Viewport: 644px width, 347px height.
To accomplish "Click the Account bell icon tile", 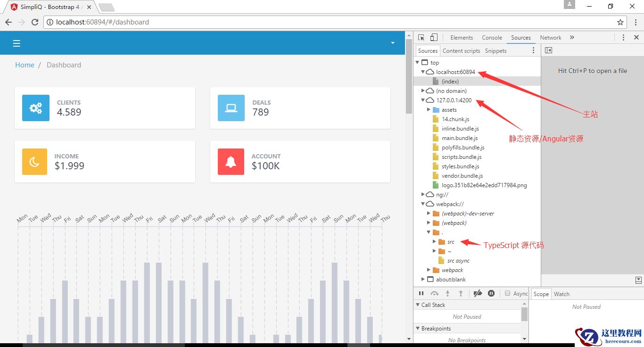I will tap(231, 162).
